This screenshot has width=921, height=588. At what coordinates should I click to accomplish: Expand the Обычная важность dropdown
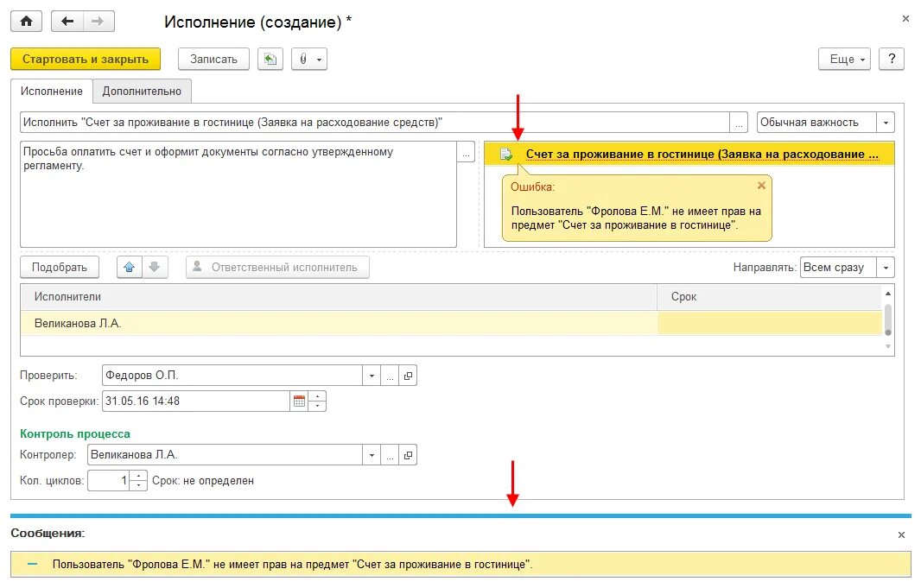(x=886, y=122)
